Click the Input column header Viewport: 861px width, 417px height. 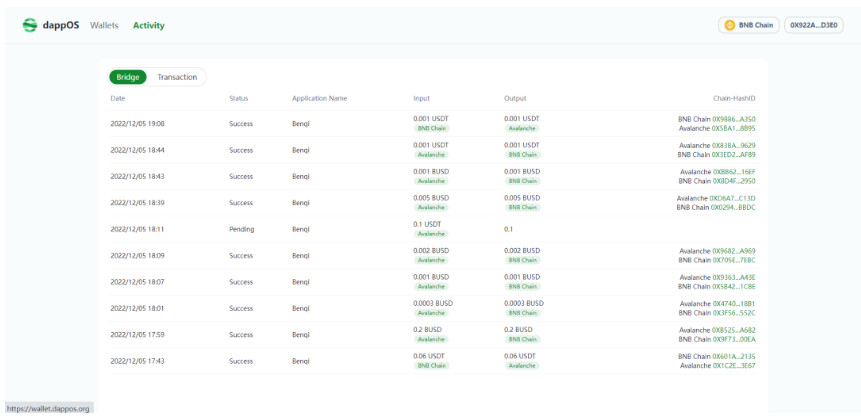421,98
